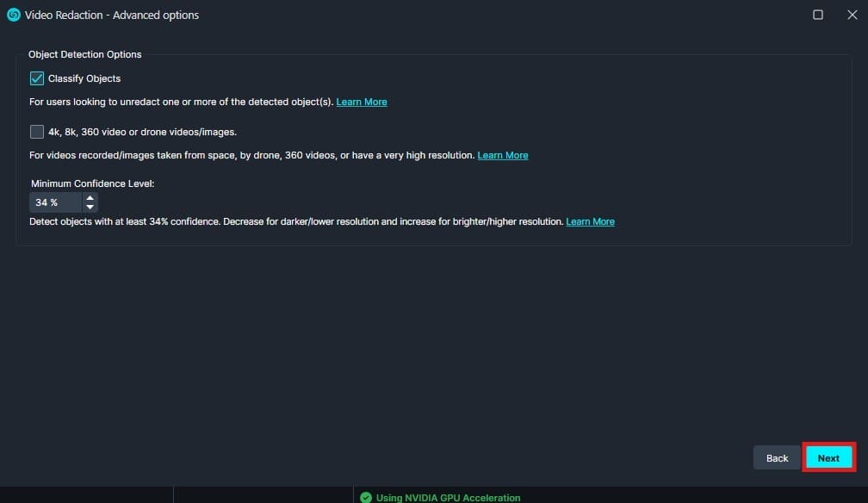
Task: Open Learn More link about unredacting objects
Action: (x=362, y=102)
